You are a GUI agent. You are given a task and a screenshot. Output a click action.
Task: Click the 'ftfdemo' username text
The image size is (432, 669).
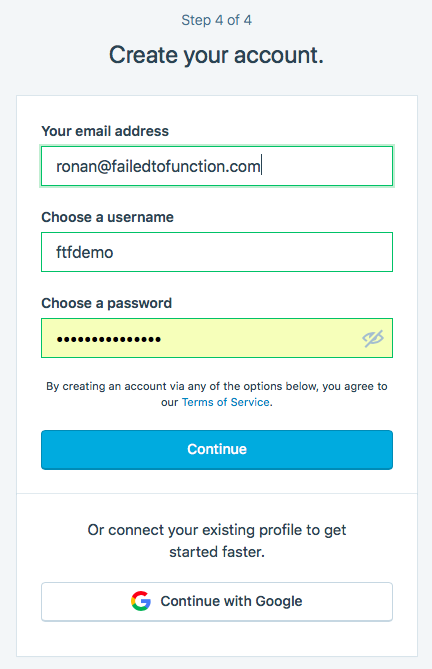[x=84, y=252]
